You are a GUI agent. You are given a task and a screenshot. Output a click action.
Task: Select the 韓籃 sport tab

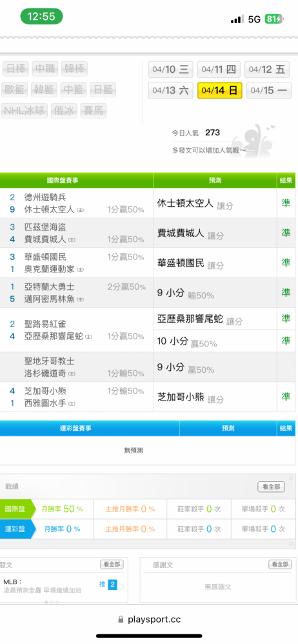coord(44,90)
